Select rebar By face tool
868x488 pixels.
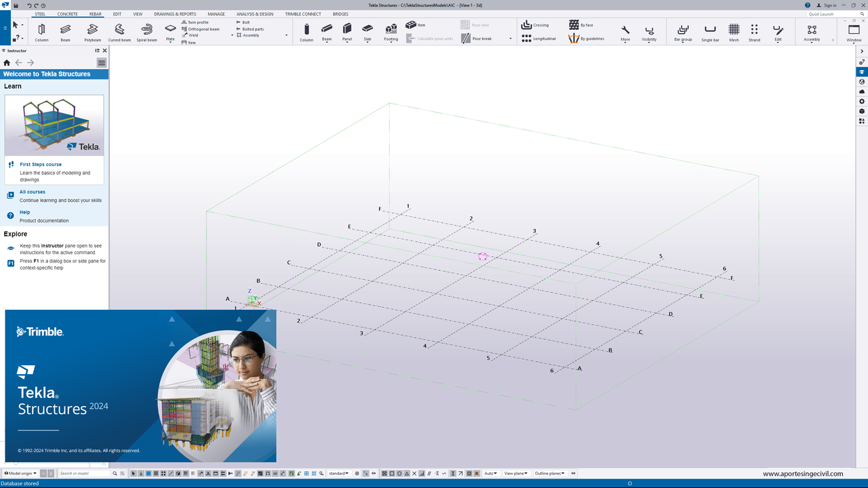coord(581,25)
